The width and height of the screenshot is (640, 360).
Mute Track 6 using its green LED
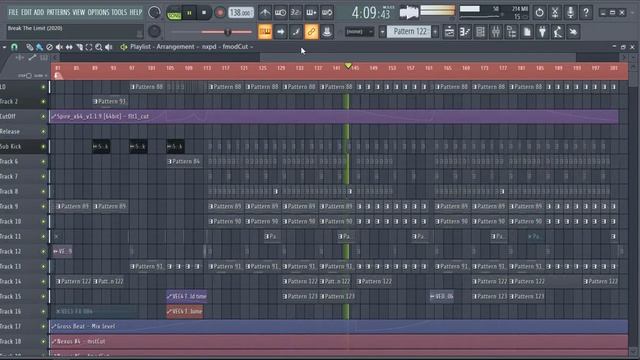[43, 162]
